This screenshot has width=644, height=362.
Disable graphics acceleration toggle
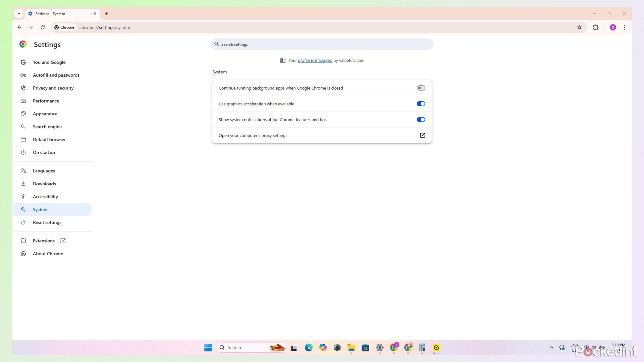point(421,104)
